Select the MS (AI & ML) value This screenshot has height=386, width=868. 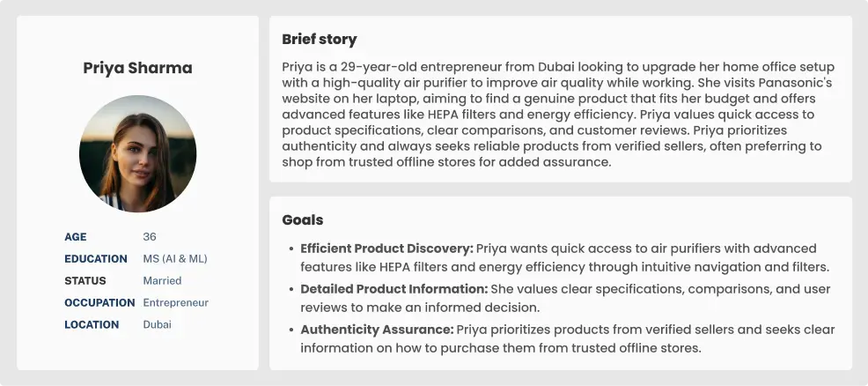[x=175, y=259]
